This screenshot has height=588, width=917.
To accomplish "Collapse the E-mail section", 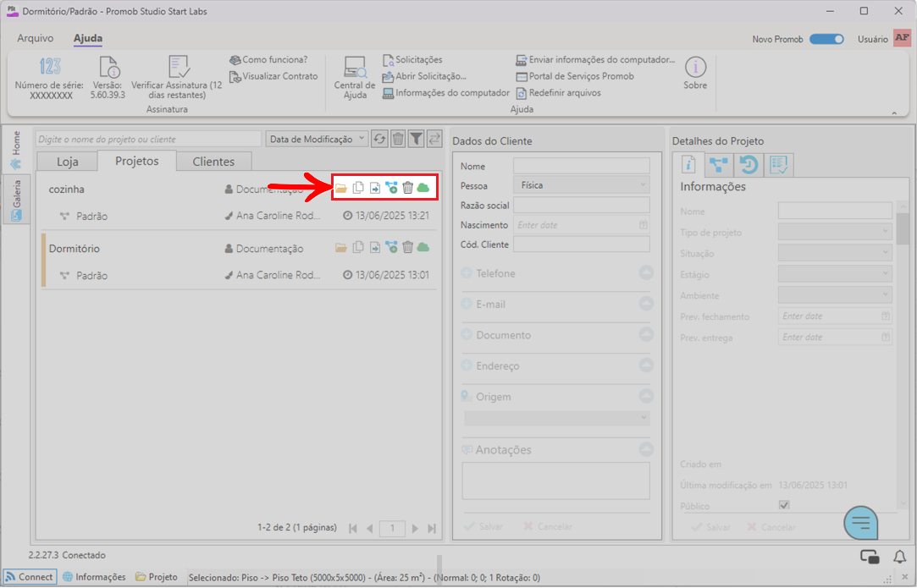I will [646, 304].
